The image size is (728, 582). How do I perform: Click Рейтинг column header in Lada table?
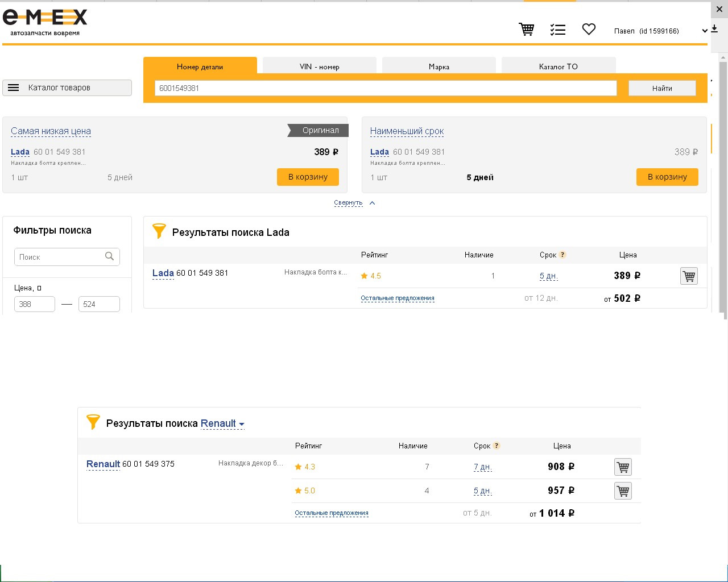point(374,255)
